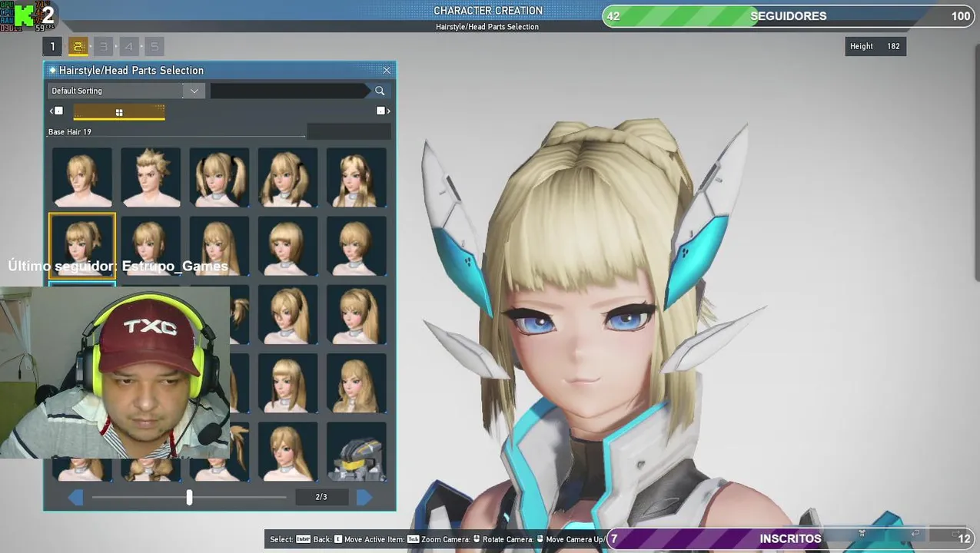
Task: Click the streamer webcam overlay
Action: pos(115,373)
